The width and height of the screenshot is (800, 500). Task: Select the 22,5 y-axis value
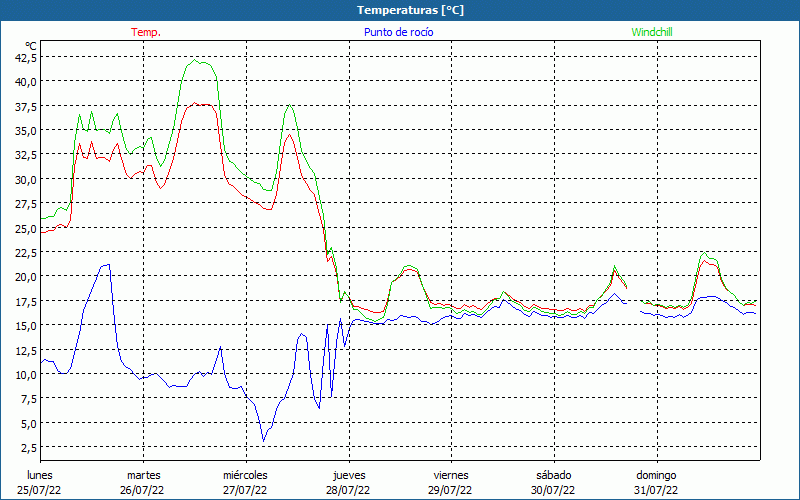[x=26, y=252]
